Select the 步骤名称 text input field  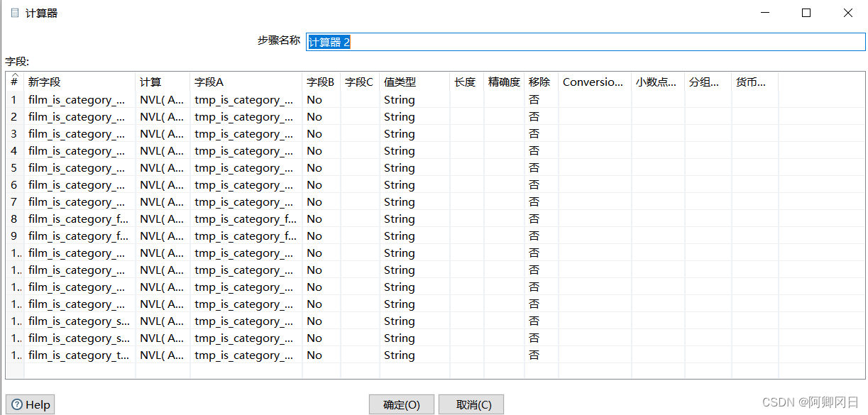pos(585,42)
